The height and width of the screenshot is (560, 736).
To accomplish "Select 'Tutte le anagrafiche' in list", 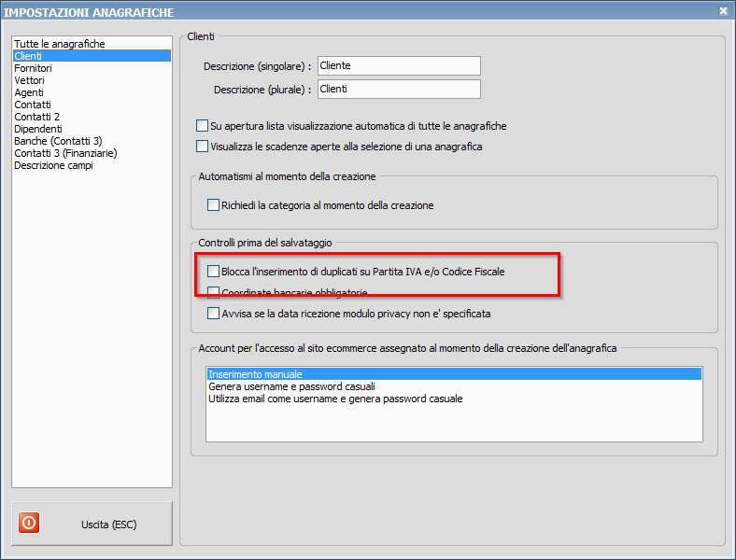I will point(60,44).
